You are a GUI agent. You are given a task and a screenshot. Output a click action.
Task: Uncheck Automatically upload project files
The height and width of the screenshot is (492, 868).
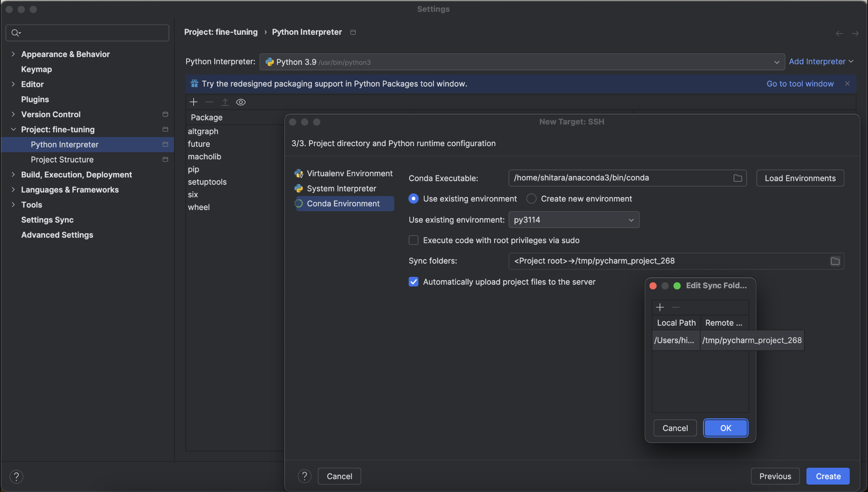pos(413,282)
